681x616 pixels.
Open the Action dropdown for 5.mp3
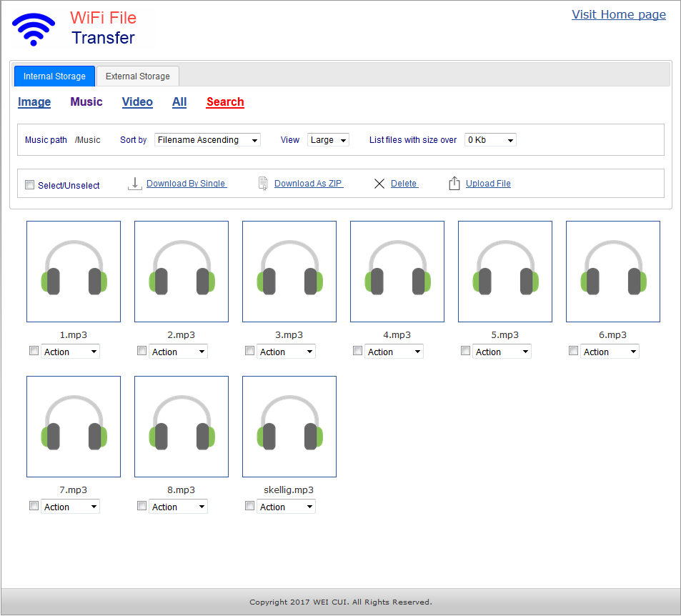(502, 352)
